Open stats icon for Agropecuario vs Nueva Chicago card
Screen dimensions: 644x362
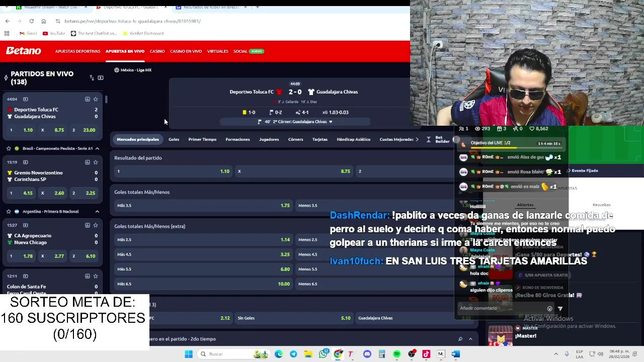pyautogui.click(x=87, y=225)
